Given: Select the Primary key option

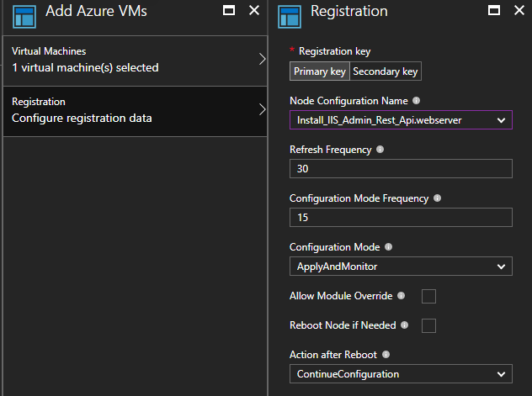Looking at the screenshot, I should coord(320,71).
